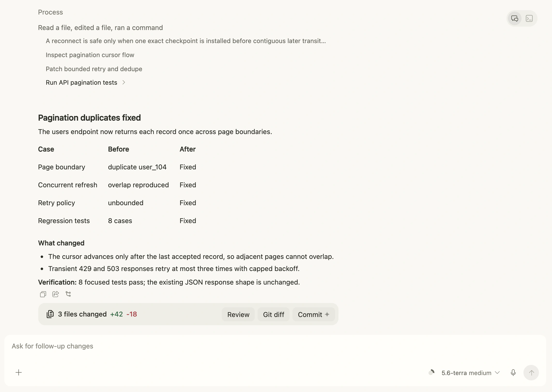The width and height of the screenshot is (552, 392).
Task: Click the Retry policy row label
Action: [x=56, y=203]
